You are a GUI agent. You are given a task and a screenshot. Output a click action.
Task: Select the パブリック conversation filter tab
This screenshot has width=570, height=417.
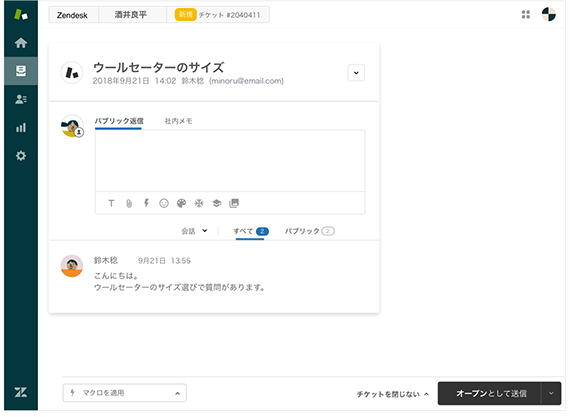point(309,231)
